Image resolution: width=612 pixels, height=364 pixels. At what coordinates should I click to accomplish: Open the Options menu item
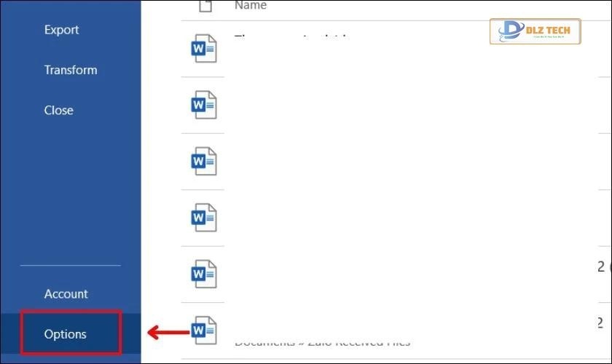pos(66,334)
